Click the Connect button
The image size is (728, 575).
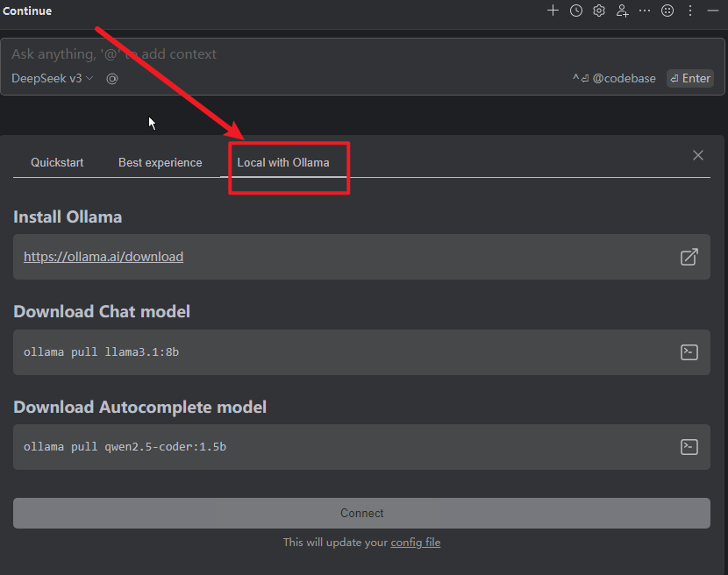pyautogui.click(x=361, y=513)
